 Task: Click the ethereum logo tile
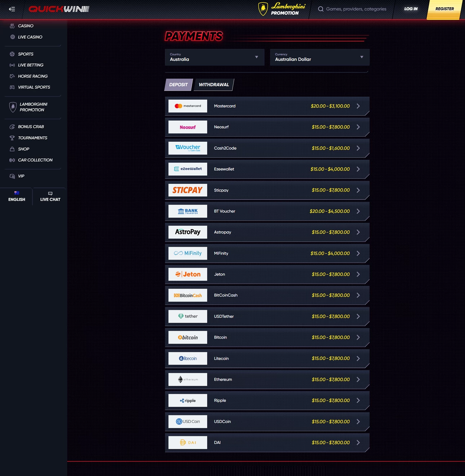tap(188, 379)
